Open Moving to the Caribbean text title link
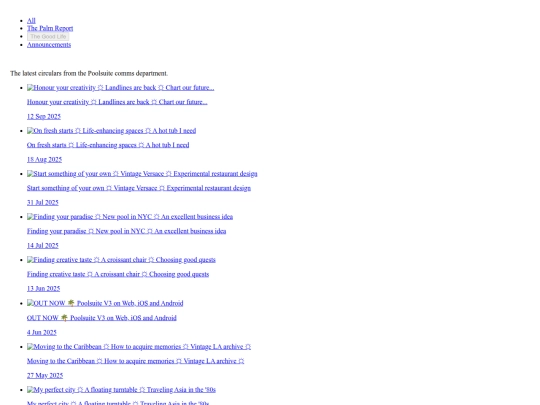Screen dimensions: 540x405 click(136, 361)
